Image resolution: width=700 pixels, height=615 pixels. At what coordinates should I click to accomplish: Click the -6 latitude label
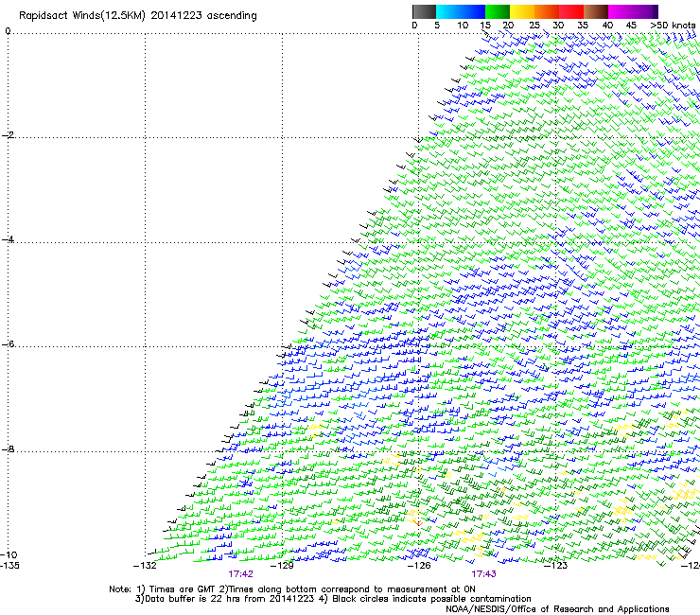tap(8, 343)
